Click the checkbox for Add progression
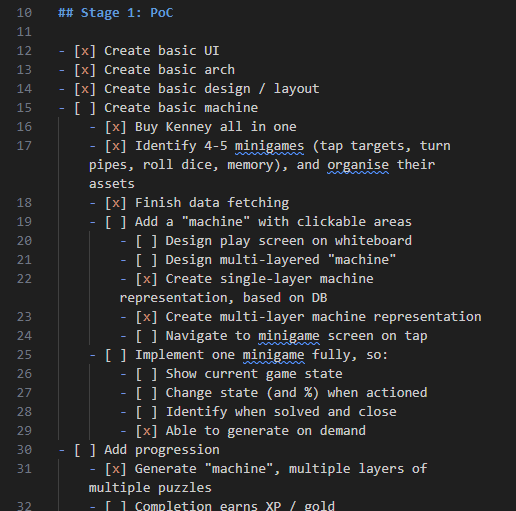 pos(85,450)
